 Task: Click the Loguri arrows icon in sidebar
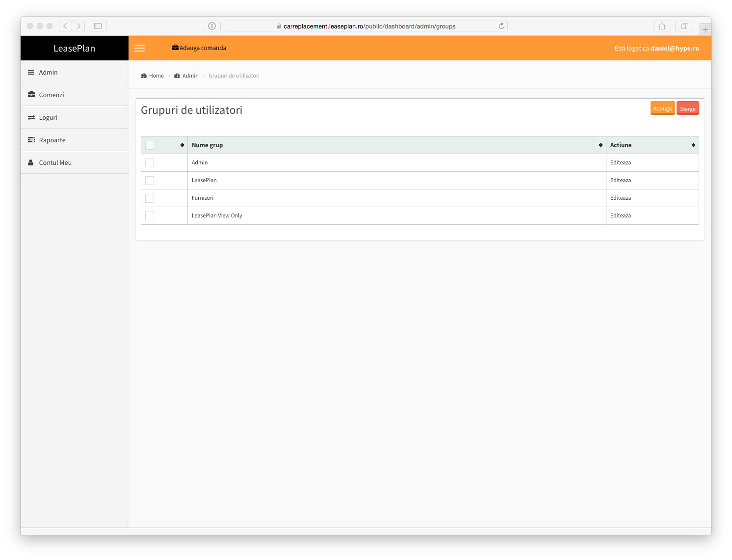31,117
